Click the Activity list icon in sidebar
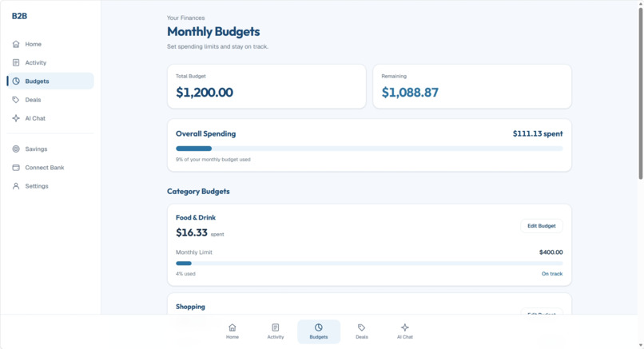Viewport: 644px width, 349px height. tap(16, 62)
